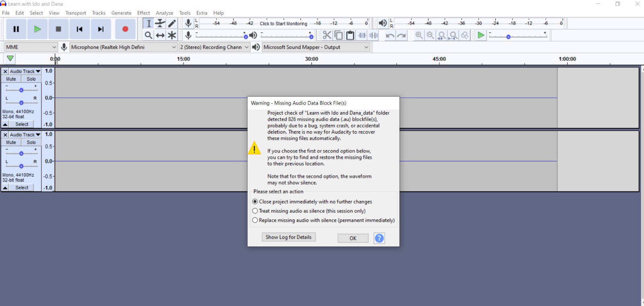Mute the second audio track
Screen dimensions: 644x306
click(x=11, y=143)
